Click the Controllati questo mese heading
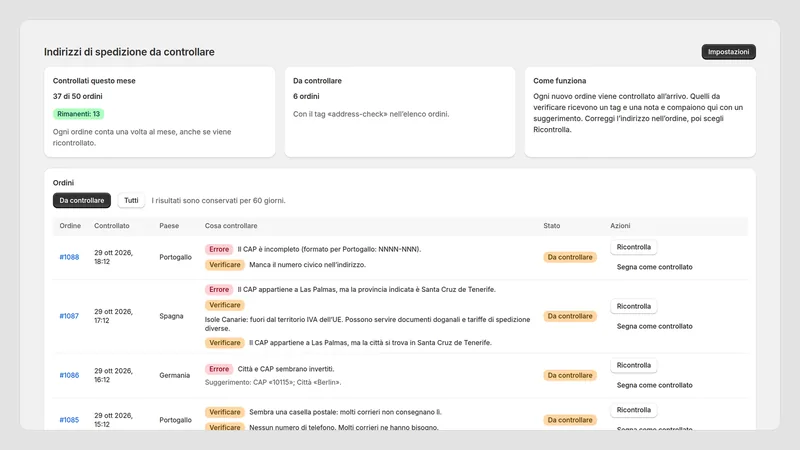Screen dimensions: 800x450 [x=94, y=81]
